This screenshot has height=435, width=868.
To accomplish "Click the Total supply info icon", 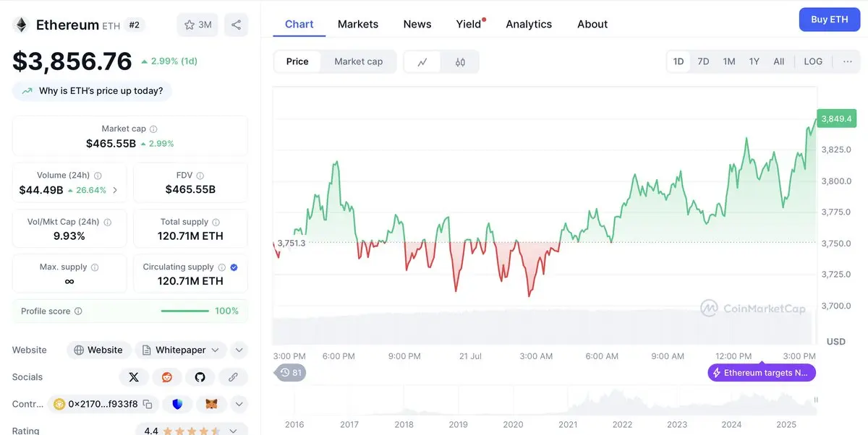I will click(216, 222).
